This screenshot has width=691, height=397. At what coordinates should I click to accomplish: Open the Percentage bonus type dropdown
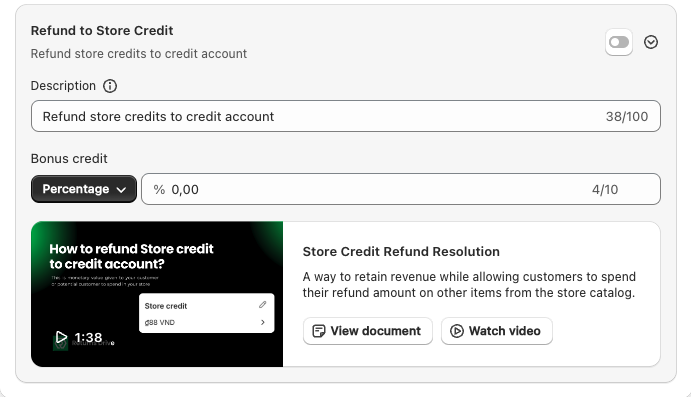pyautogui.click(x=84, y=189)
